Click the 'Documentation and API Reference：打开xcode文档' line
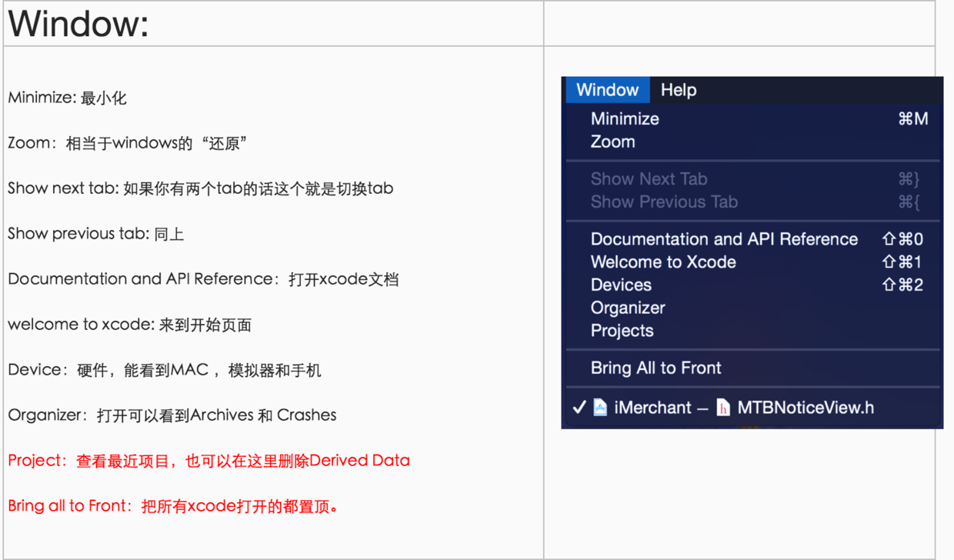 pyautogui.click(x=203, y=279)
